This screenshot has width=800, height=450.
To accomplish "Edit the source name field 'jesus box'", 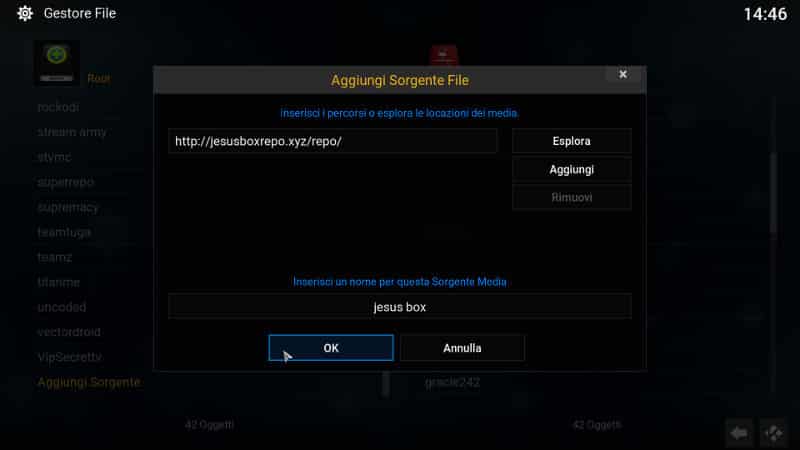I will pos(399,307).
